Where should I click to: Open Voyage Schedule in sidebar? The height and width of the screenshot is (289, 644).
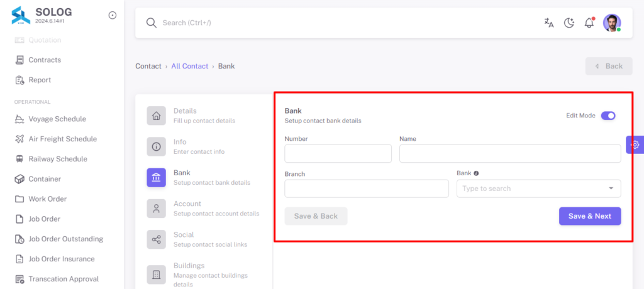point(57,119)
